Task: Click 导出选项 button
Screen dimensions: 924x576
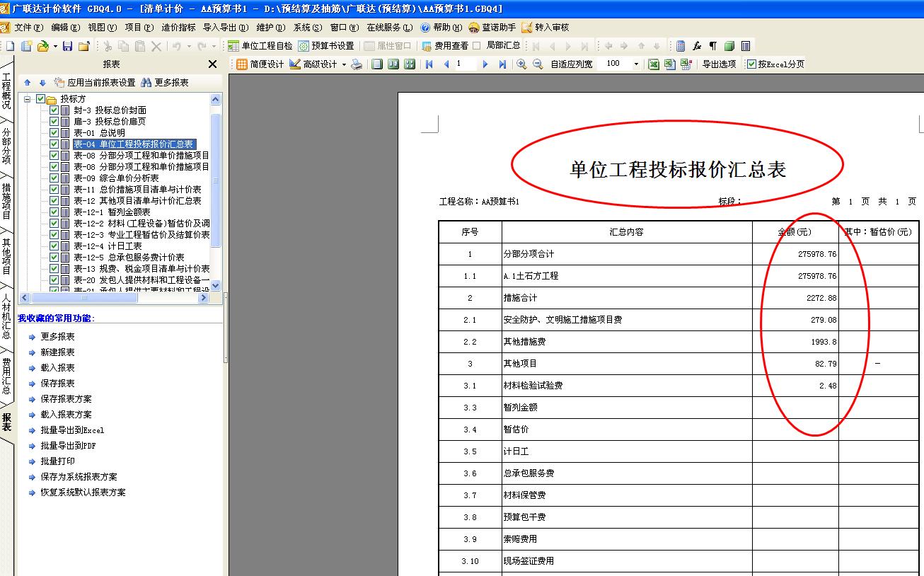Action: click(719, 64)
